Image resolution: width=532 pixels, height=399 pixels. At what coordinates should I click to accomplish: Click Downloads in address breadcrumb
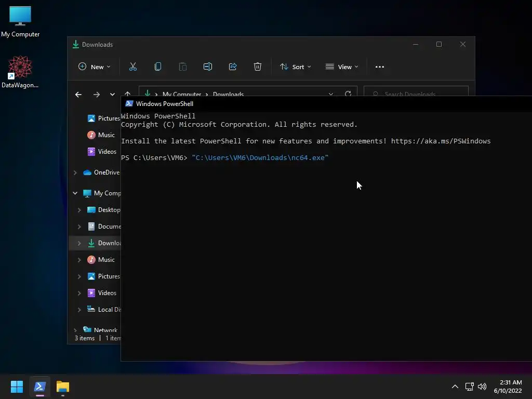229,94
